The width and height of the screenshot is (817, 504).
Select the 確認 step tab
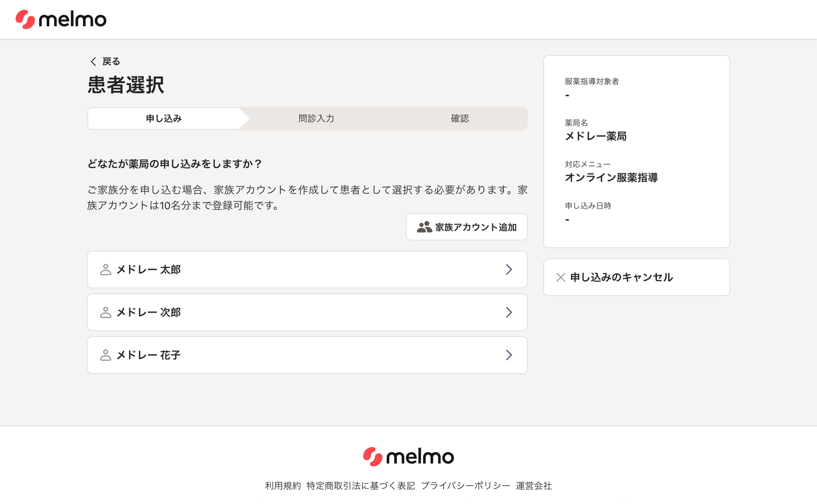(460, 119)
